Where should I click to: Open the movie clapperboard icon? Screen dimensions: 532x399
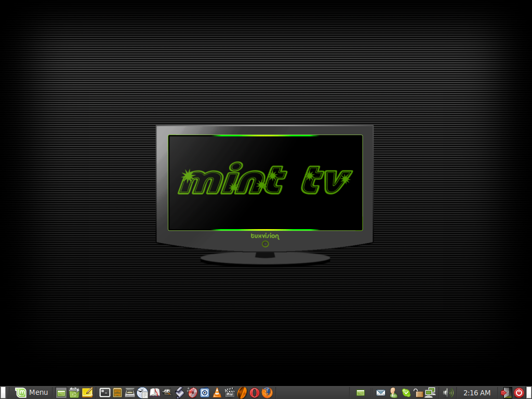click(x=230, y=393)
